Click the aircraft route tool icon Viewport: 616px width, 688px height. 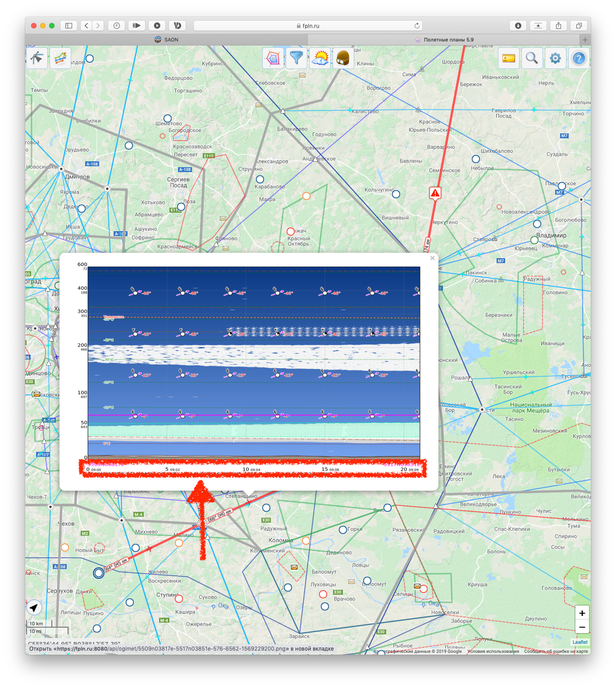37,58
